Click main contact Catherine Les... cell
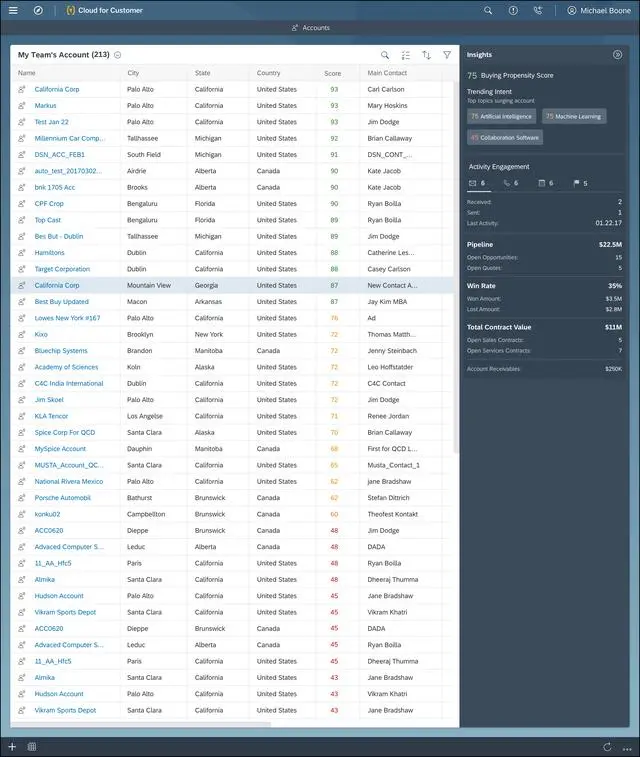The image size is (640, 757). (x=390, y=253)
